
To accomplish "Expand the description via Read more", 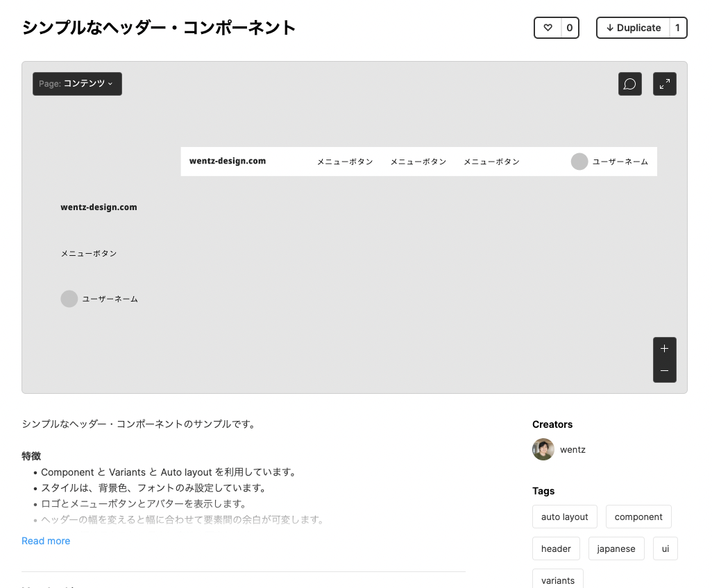I will pyautogui.click(x=46, y=540).
